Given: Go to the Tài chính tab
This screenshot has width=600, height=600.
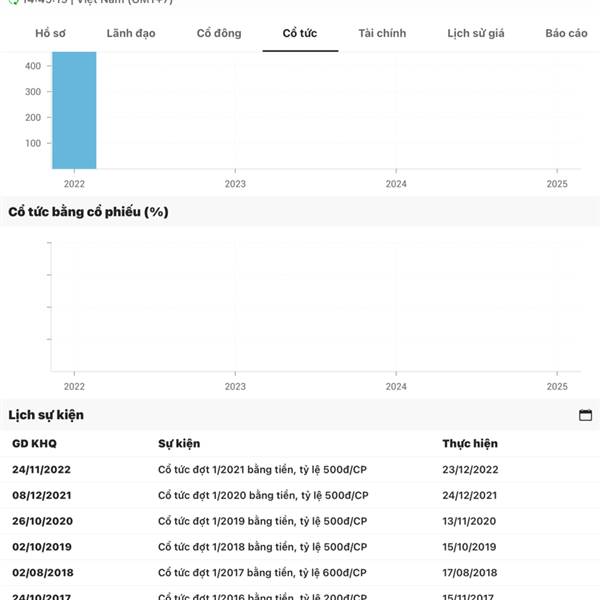Looking at the screenshot, I should pos(382,33).
